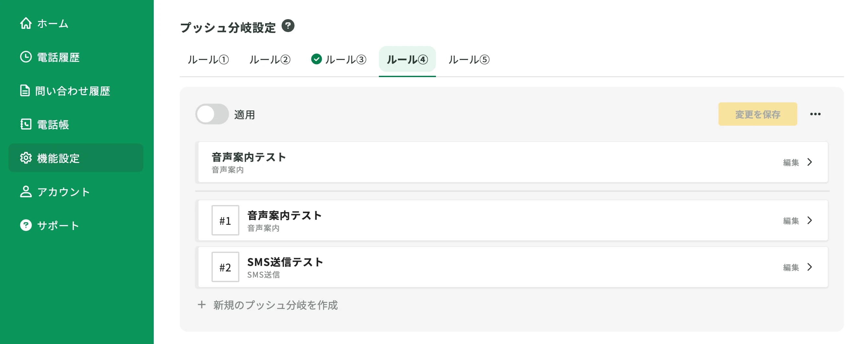Click the support question mark icon

(26, 225)
